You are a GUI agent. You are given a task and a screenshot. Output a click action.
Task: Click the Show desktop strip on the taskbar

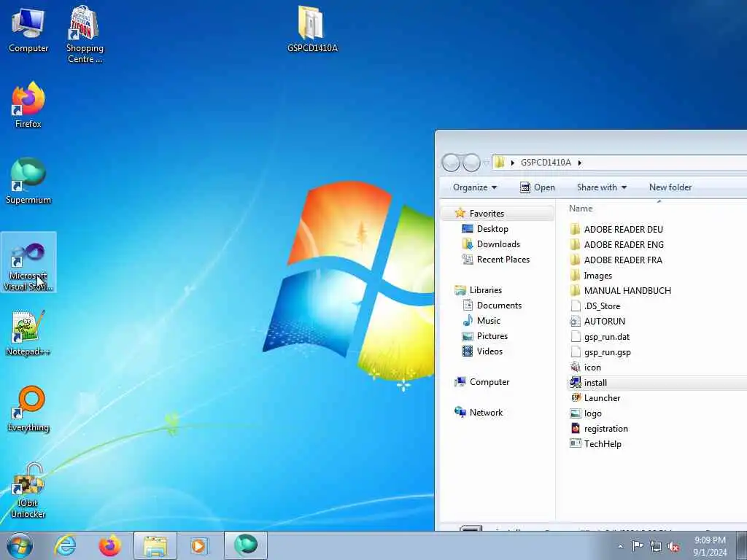point(742,545)
